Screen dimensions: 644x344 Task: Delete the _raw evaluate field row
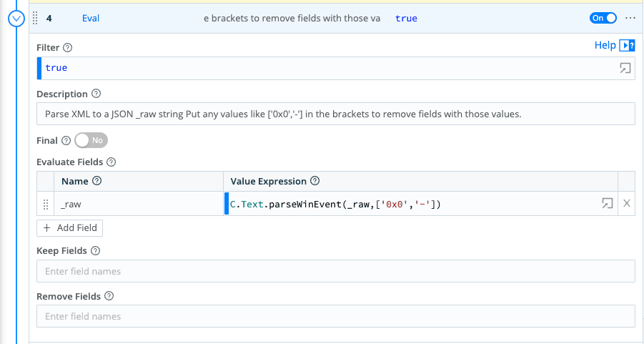(627, 204)
